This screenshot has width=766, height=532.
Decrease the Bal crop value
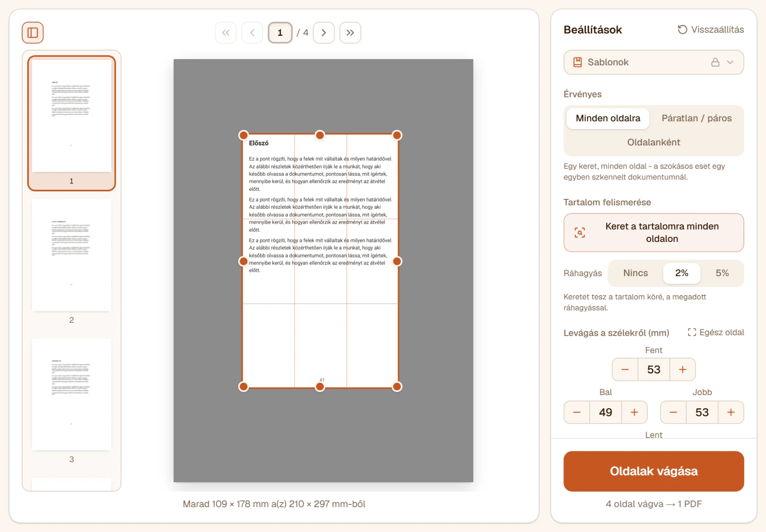(577, 412)
